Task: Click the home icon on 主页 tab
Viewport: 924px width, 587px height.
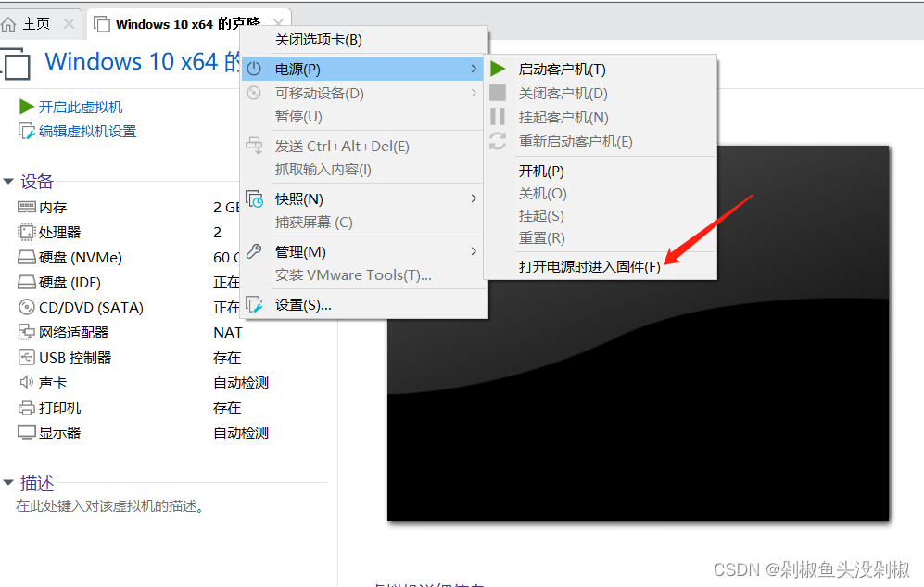Action: [9, 24]
